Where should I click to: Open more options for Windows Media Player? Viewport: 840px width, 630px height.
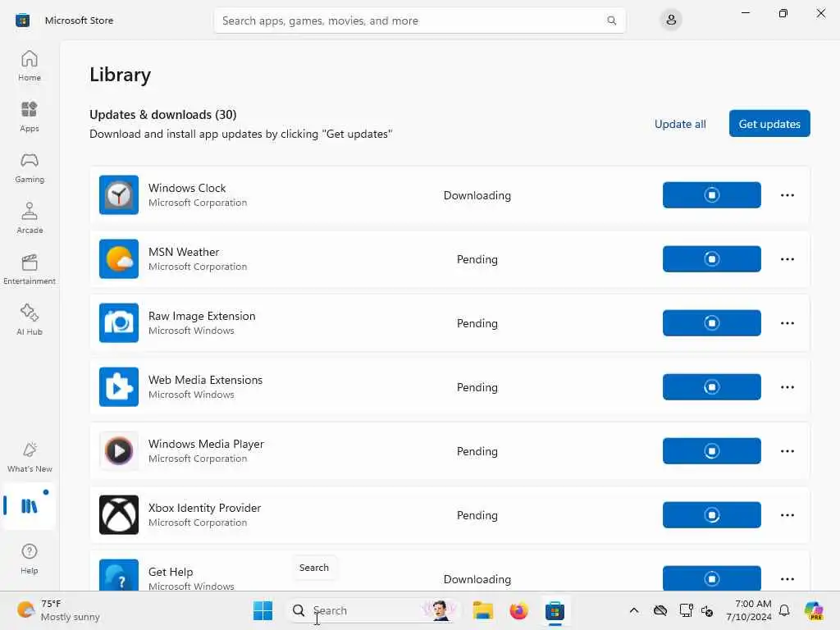tap(787, 451)
